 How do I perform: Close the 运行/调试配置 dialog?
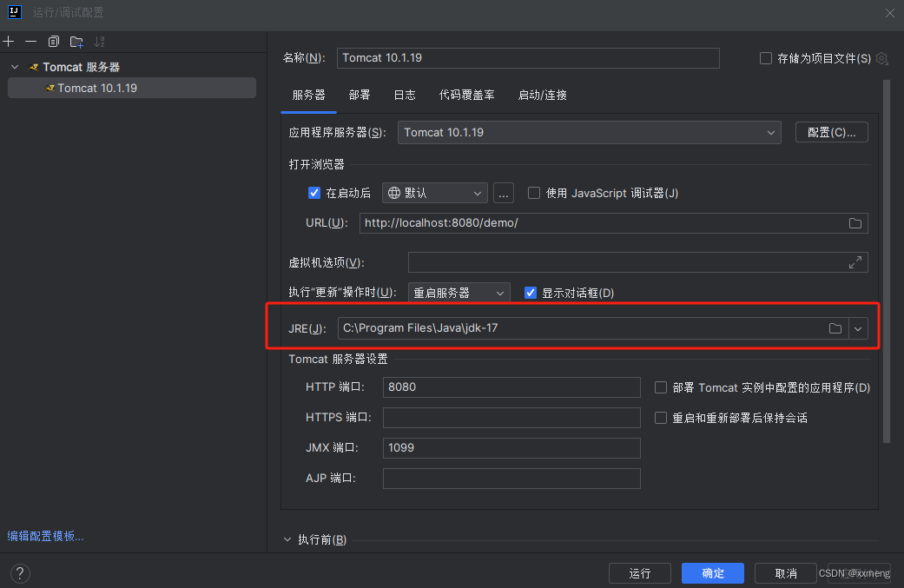pyautogui.click(x=889, y=13)
